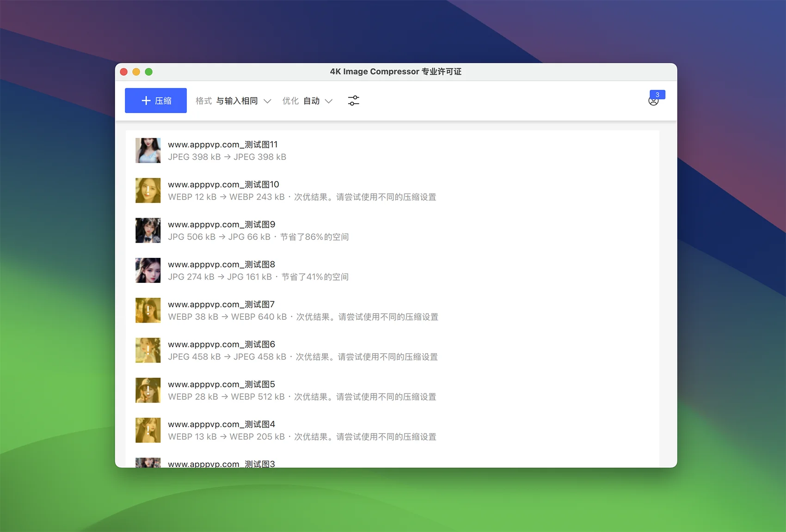Select file name www.apppvp.com_测试图3
The width and height of the screenshot is (786, 532).
point(221,464)
